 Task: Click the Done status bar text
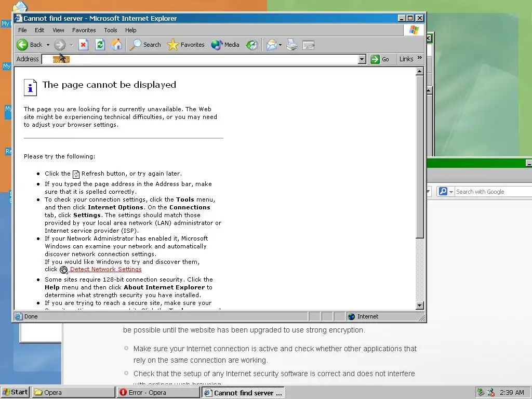(31, 316)
